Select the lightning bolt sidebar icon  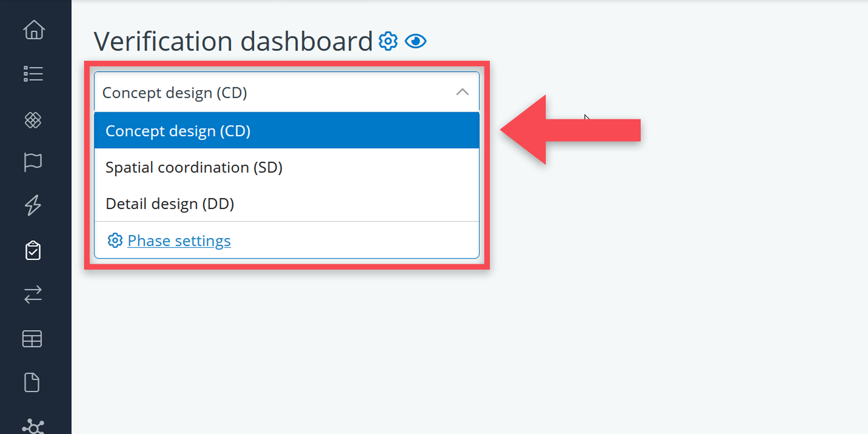pyautogui.click(x=33, y=205)
